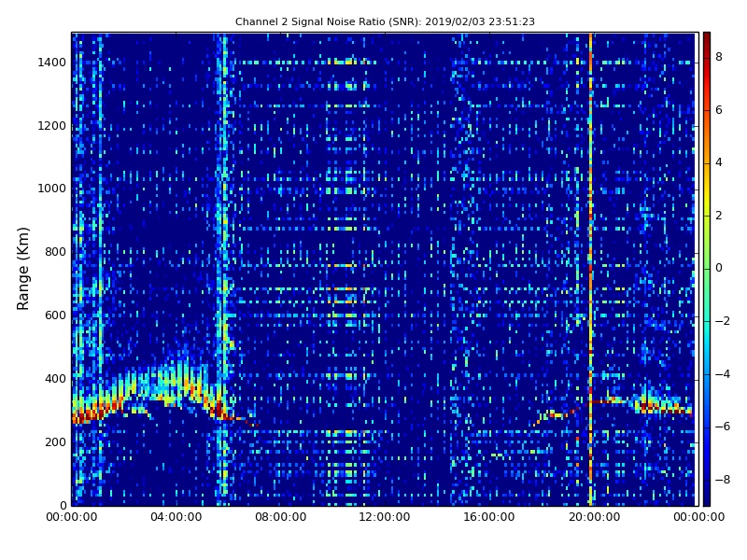This screenshot has height=560, width=747.
Task: Click the dark red top of the colorbar
Action: click(x=707, y=40)
